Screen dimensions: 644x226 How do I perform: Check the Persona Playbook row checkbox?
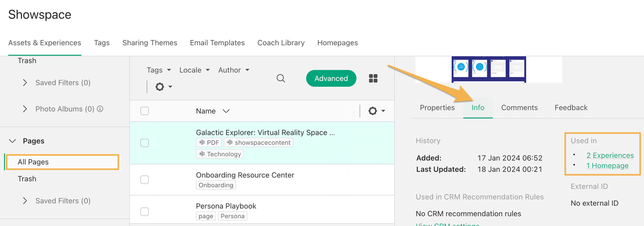coord(145,211)
